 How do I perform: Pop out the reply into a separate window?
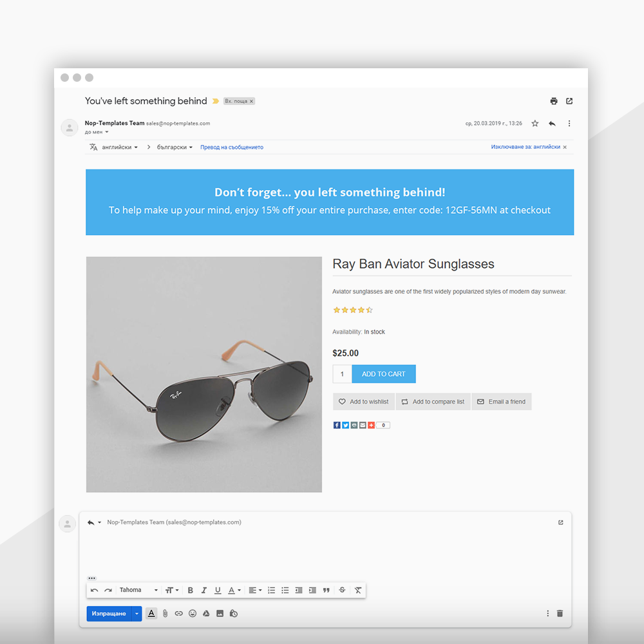tap(561, 522)
